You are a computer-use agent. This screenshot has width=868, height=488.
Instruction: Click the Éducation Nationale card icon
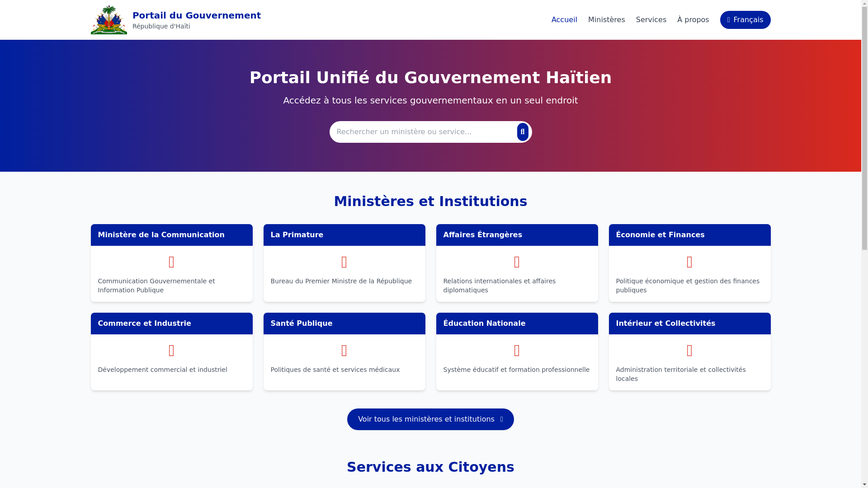coord(517,351)
